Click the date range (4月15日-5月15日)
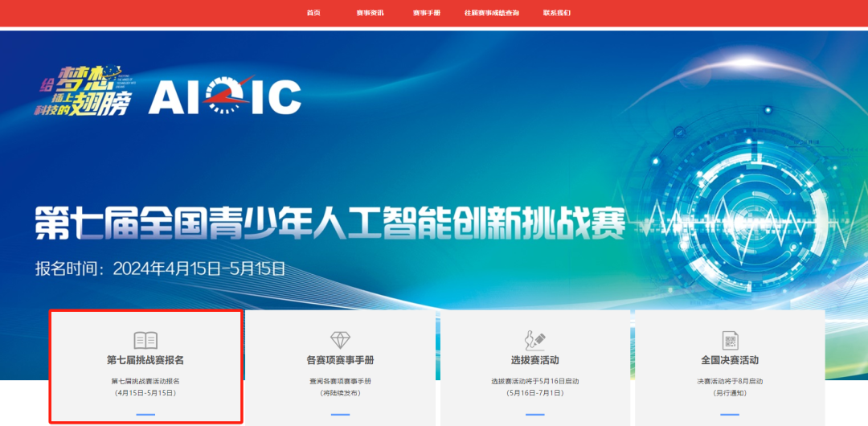 [x=145, y=393]
